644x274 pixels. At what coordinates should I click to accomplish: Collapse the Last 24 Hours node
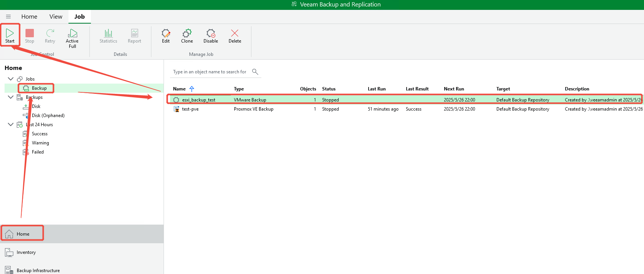pos(11,124)
